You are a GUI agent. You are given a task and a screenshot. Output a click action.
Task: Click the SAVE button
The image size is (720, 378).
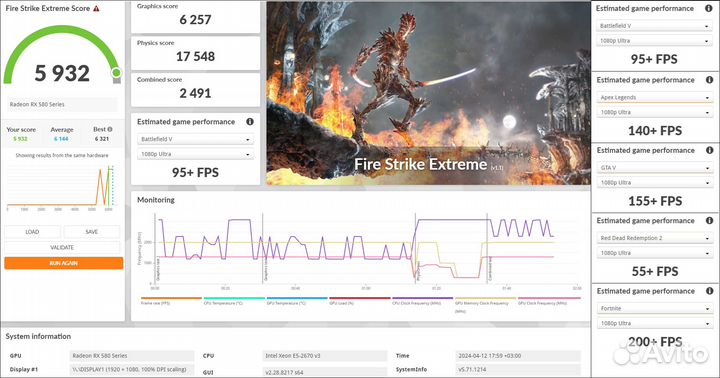coord(92,232)
